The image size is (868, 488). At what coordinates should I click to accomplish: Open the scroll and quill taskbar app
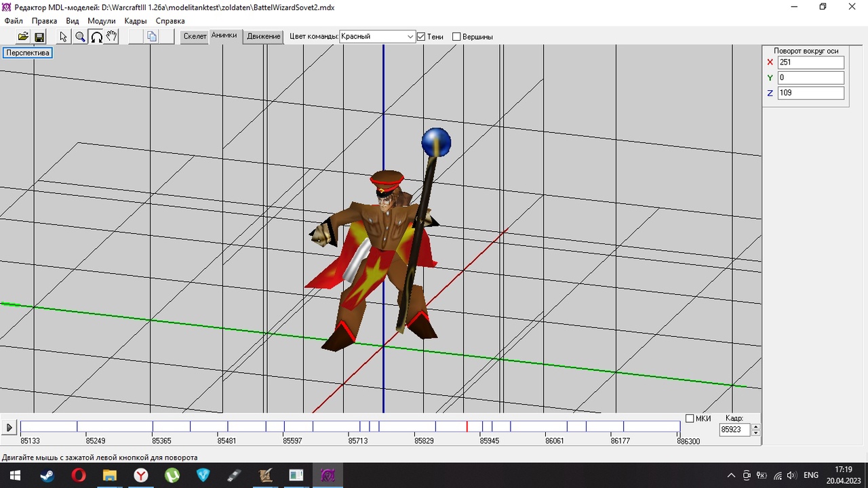[266, 475]
